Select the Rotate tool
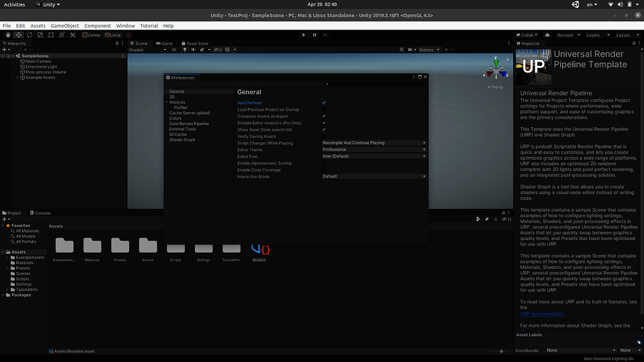644x362 pixels. tap(29, 35)
